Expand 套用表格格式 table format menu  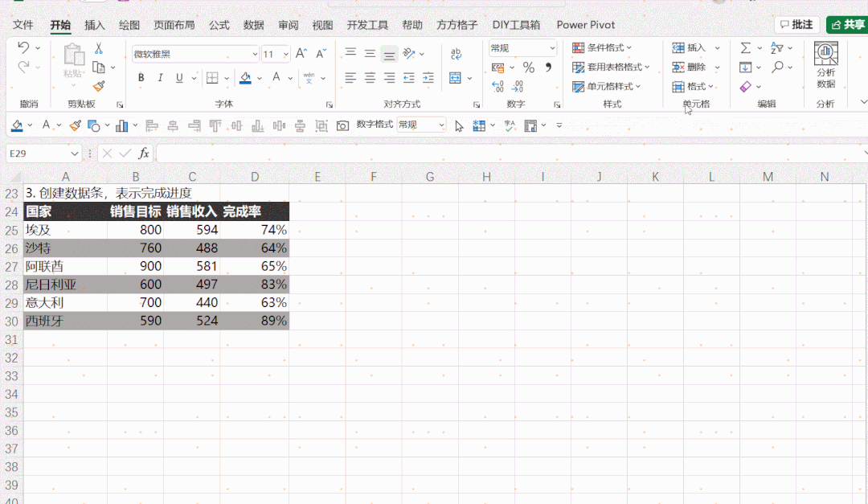[611, 68]
